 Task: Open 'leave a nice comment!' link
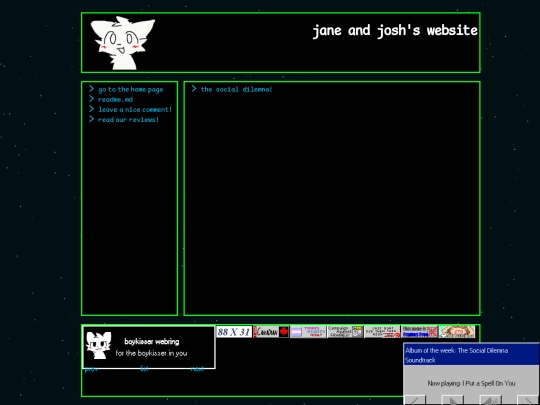coord(135,110)
